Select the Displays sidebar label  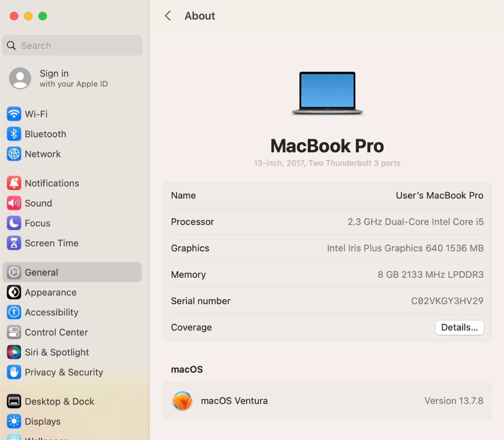[x=43, y=421]
